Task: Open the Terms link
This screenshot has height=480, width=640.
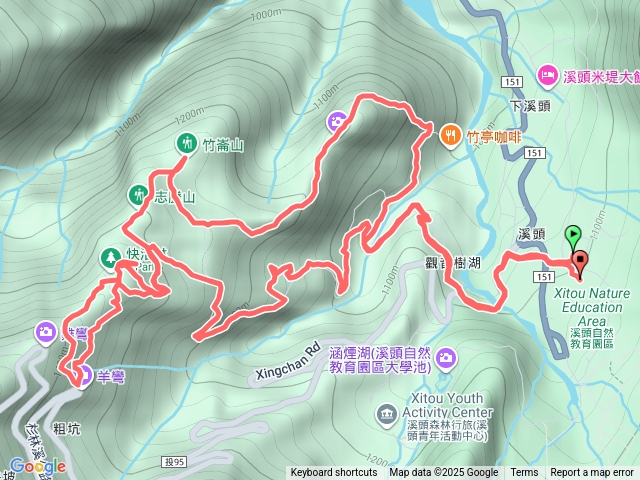Action: pos(524,473)
